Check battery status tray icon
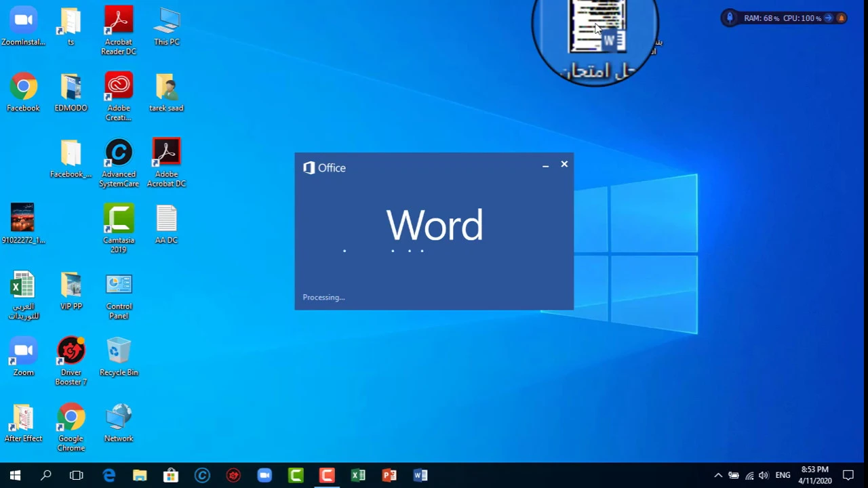 (x=734, y=475)
